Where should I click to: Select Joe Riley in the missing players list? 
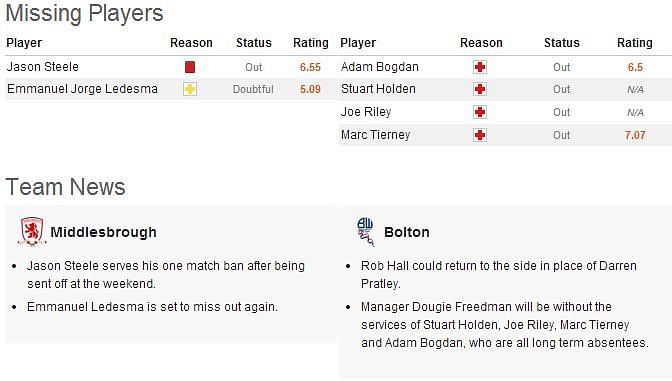point(366,112)
